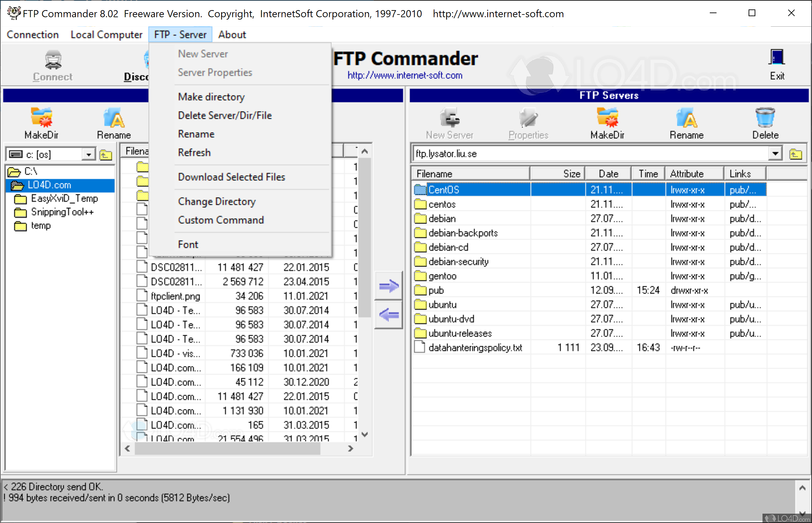812x523 pixels.
Task: Click parent-folder icon beside the server address field
Action: point(796,154)
